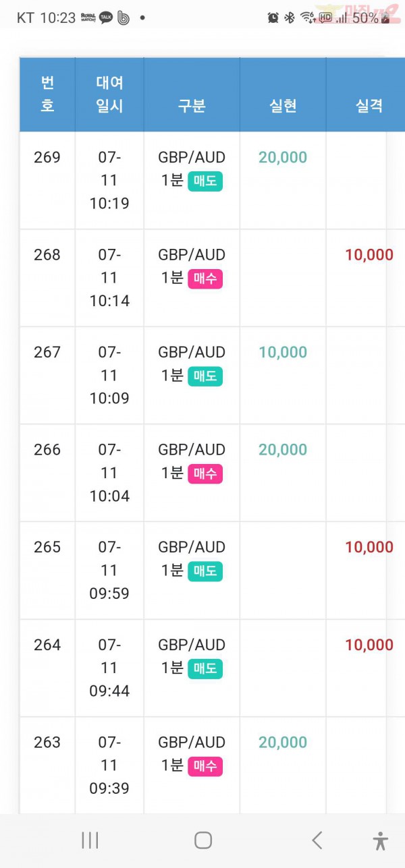Select the 번호 column header
The height and width of the screenshot is (868, 405).
pos(47,94)
